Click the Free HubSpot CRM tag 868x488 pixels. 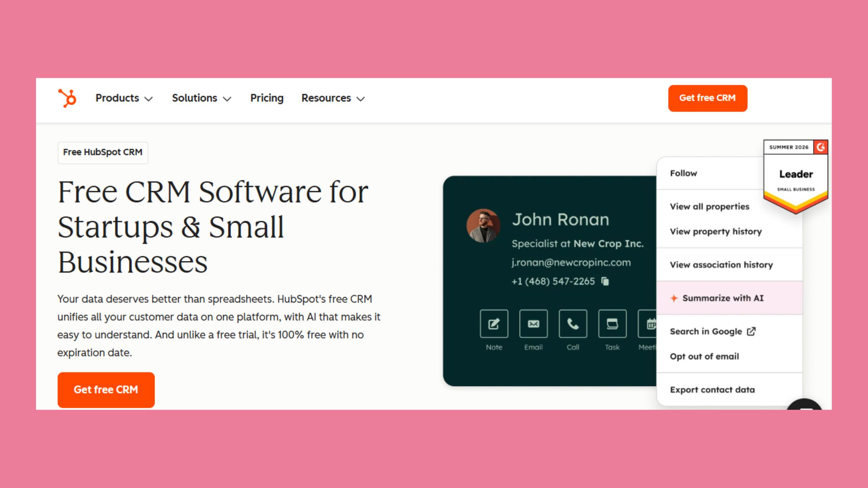(103, 153)
